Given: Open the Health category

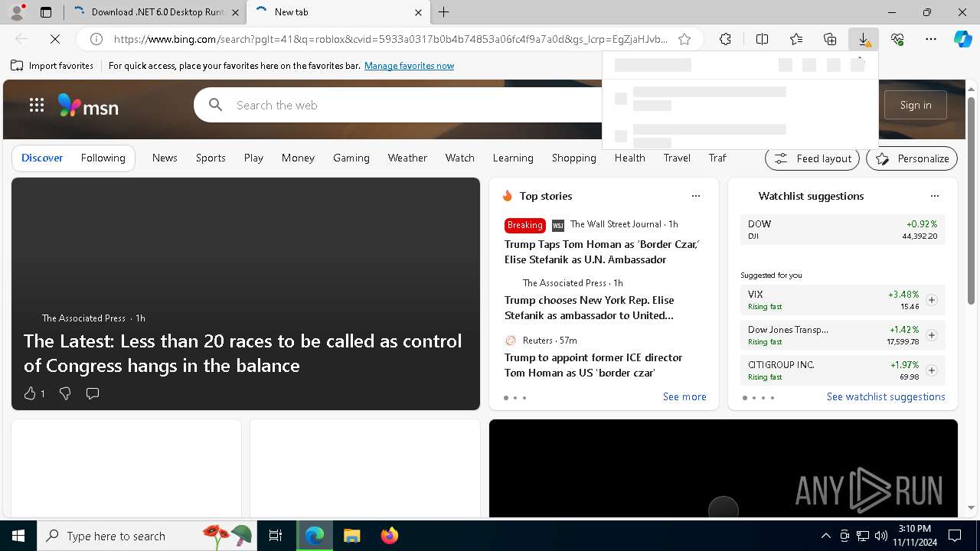Looking at the screenshot, I should (629, 158).
